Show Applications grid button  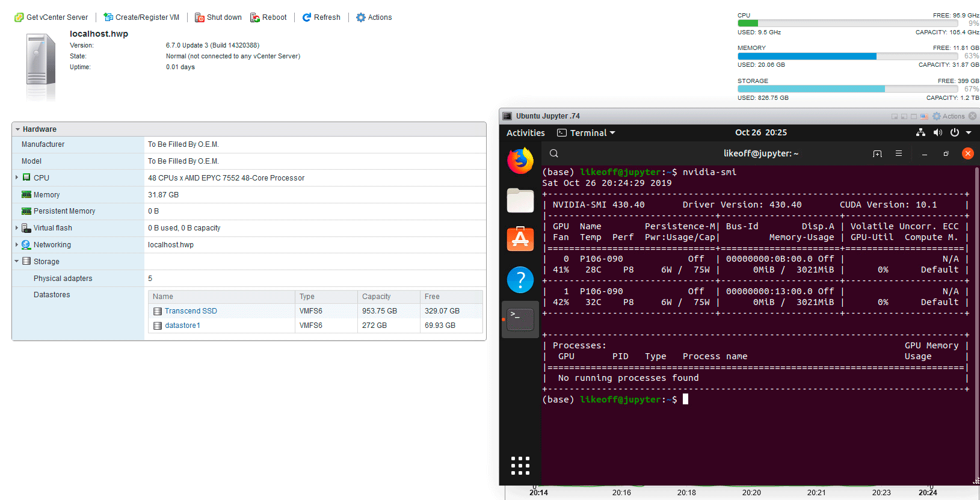(x=520, y=466)
